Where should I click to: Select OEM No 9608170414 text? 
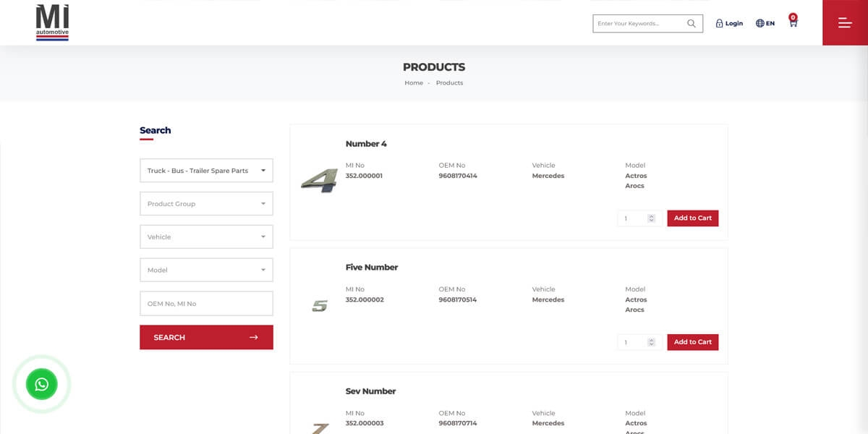(458, 176)
